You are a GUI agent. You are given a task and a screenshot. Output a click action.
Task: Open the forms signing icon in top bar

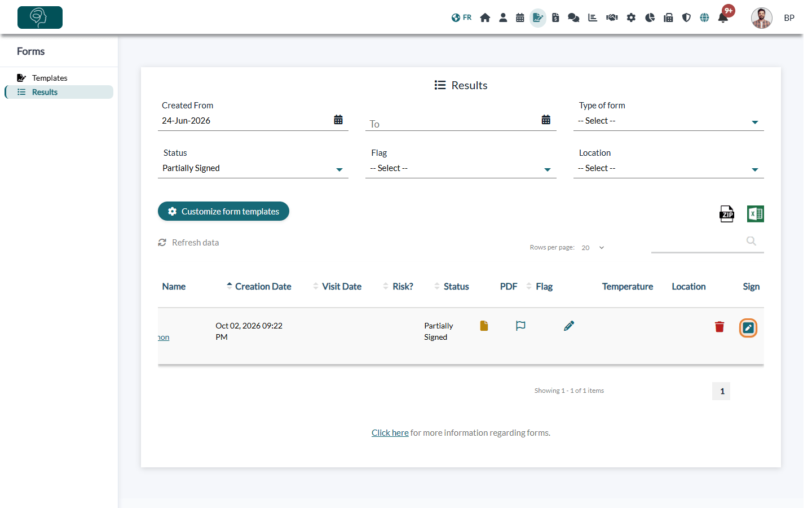click(538, 17)
